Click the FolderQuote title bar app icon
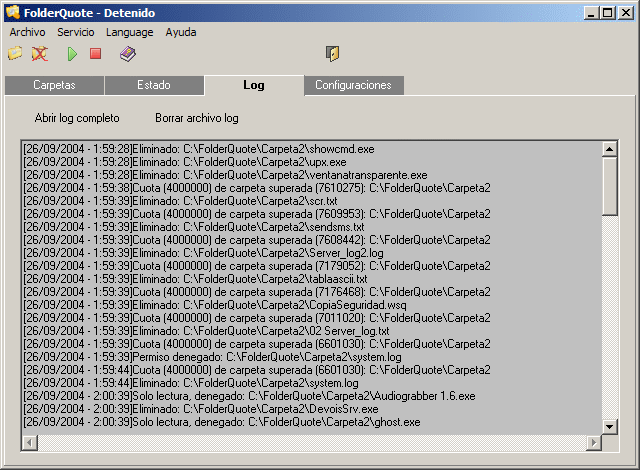 click(x=13, y=12)
